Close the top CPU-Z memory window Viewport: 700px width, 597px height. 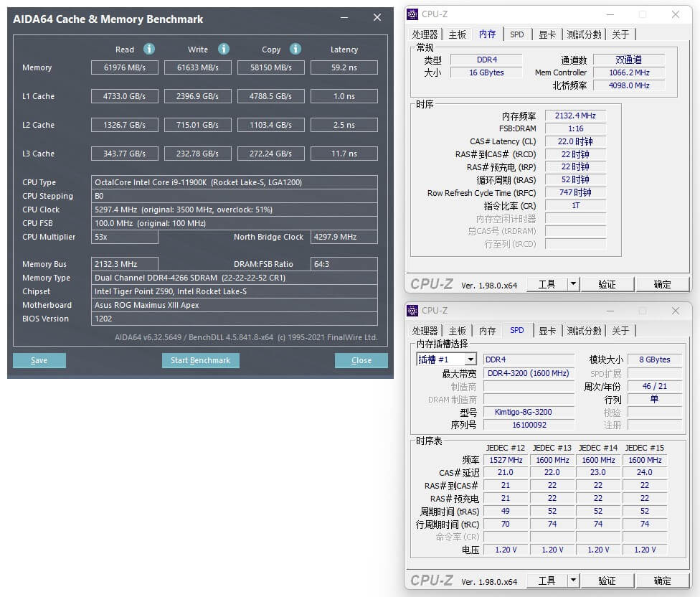(x=676, y=14)
